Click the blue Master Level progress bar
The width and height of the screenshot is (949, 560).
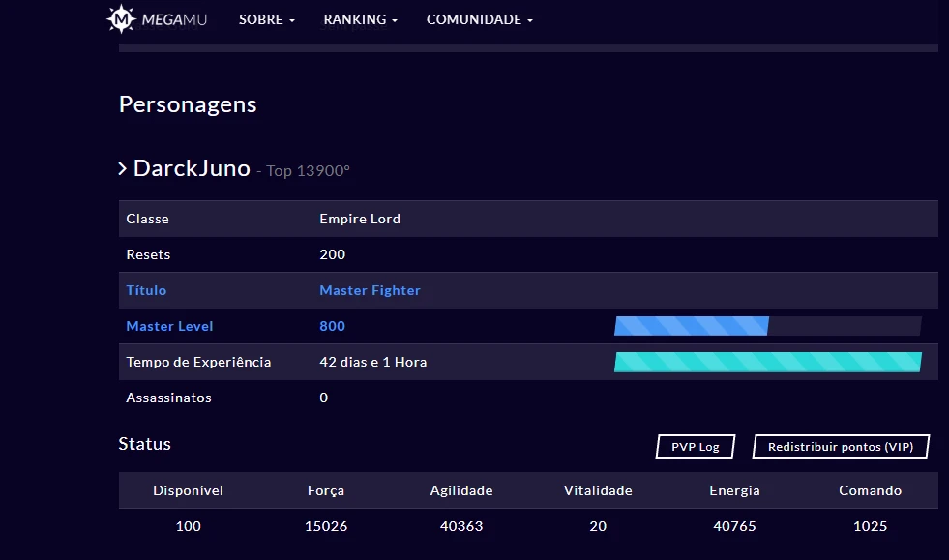coord(691,326)
